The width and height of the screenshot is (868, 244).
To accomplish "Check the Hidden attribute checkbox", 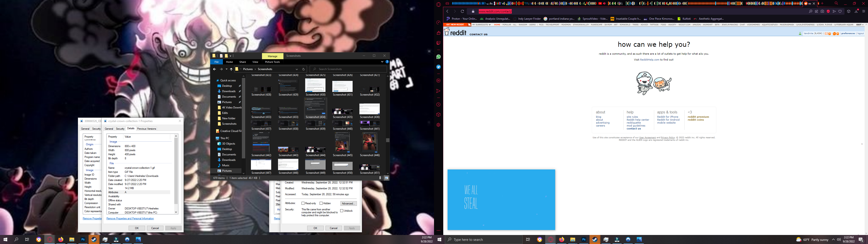I will point(321,203).
